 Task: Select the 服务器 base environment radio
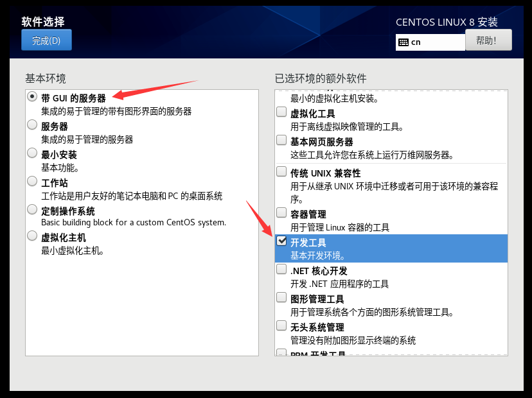point(32,125)
